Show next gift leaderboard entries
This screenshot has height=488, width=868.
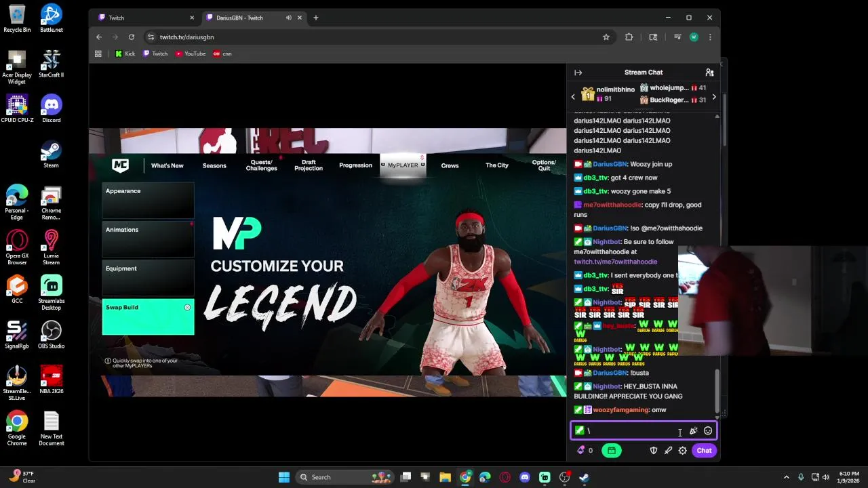713,97
